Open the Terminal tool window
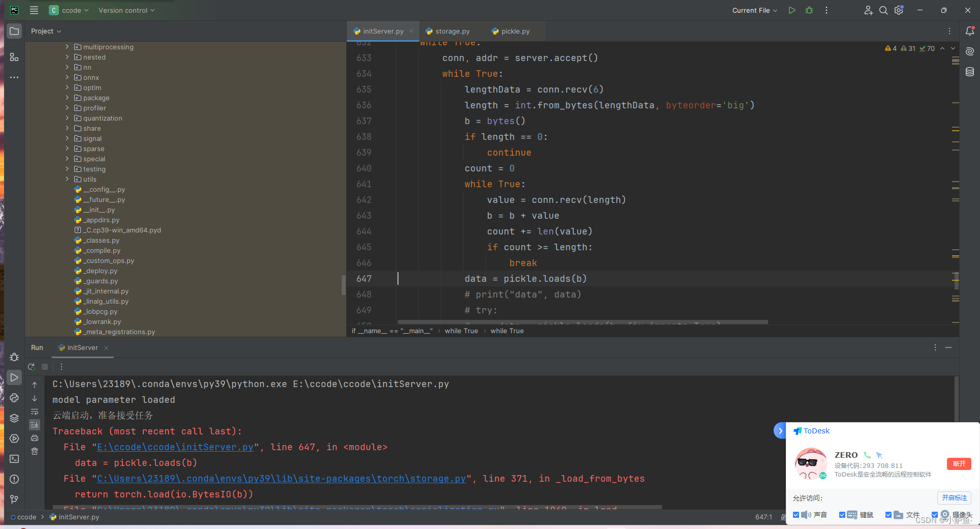 click(14, 459)
